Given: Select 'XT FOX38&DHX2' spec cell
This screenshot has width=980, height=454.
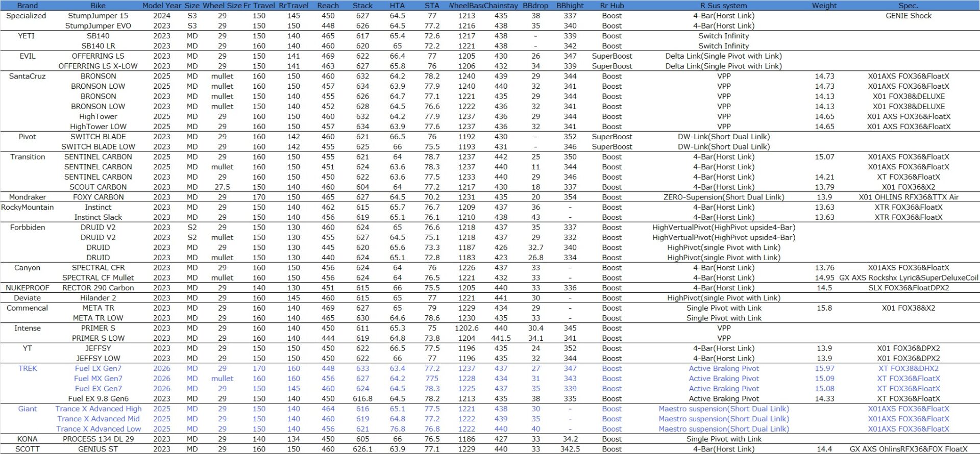Looking at the screenshot, I should point(908,368).
